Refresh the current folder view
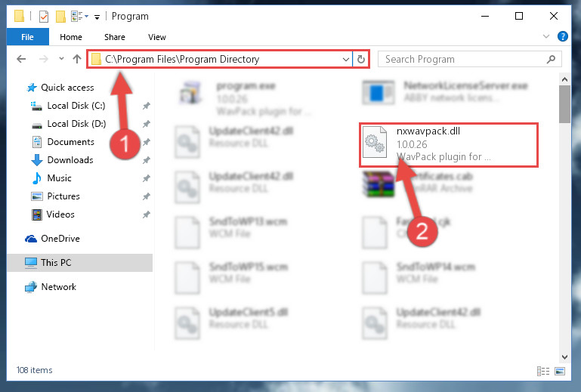Image resolution: width=581 pixels, height=392 pixels. pos(361,59)
